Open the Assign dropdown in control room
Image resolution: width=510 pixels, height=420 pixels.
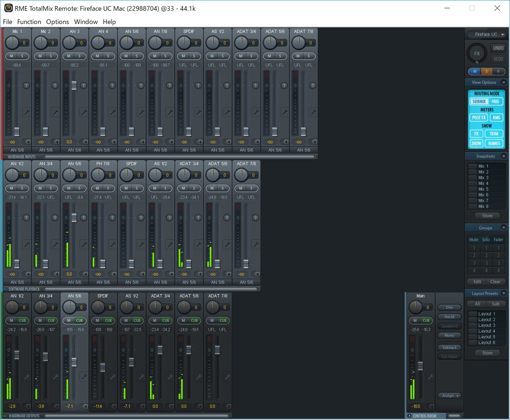tap(449, 396)
